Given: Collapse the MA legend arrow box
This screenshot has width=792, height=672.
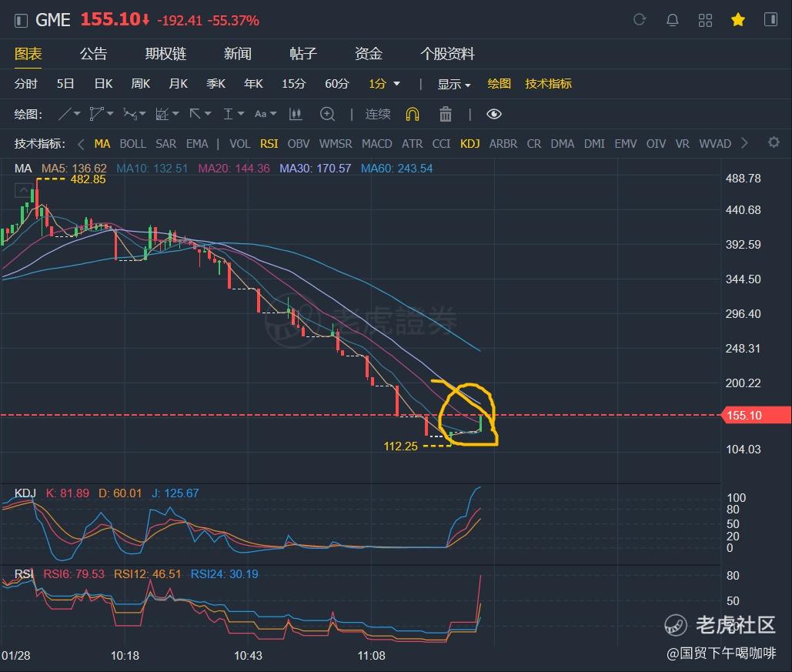Looking at the screenshot, I should [x=23, y=190].
